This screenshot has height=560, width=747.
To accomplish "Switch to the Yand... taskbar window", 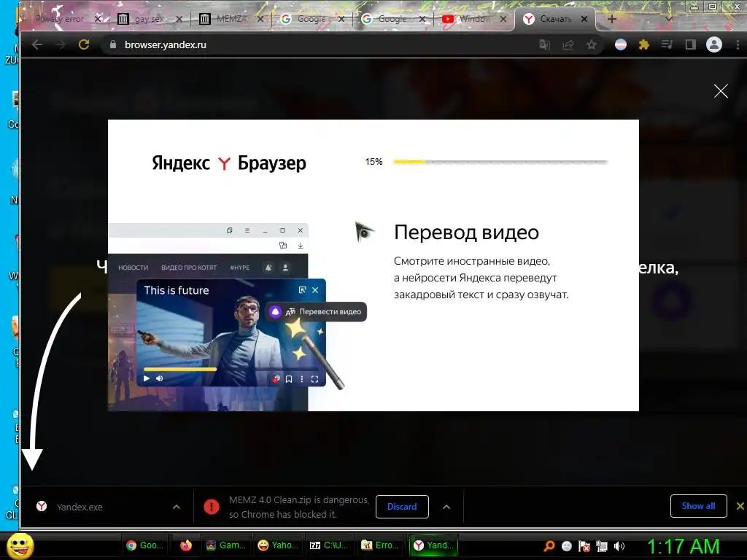I will click(x=433, y=545).
